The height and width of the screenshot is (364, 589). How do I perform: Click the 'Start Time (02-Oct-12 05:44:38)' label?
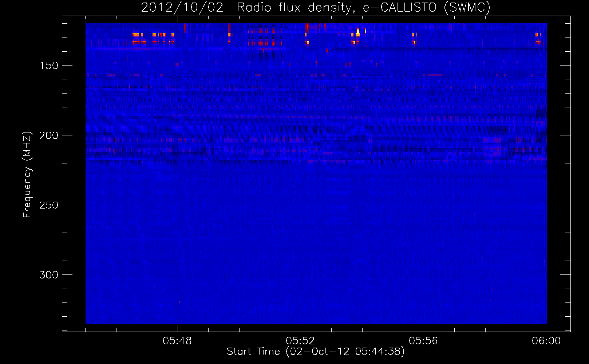tap(316, 352)
